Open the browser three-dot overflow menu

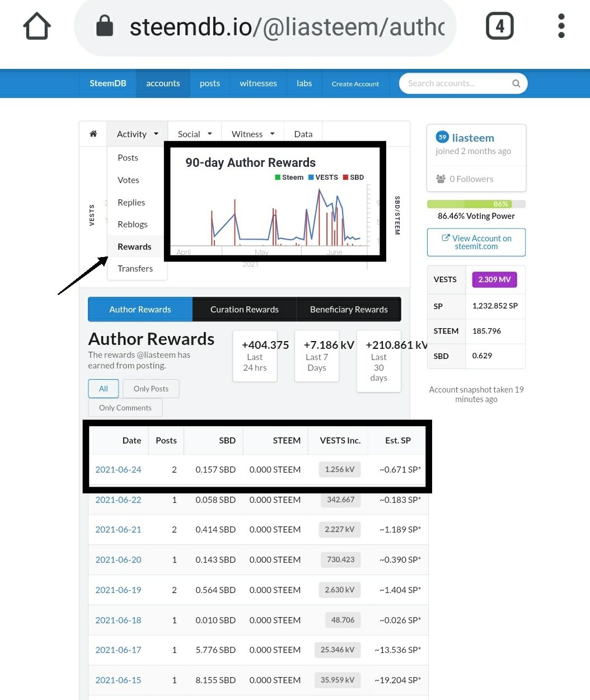coord(561,26)
